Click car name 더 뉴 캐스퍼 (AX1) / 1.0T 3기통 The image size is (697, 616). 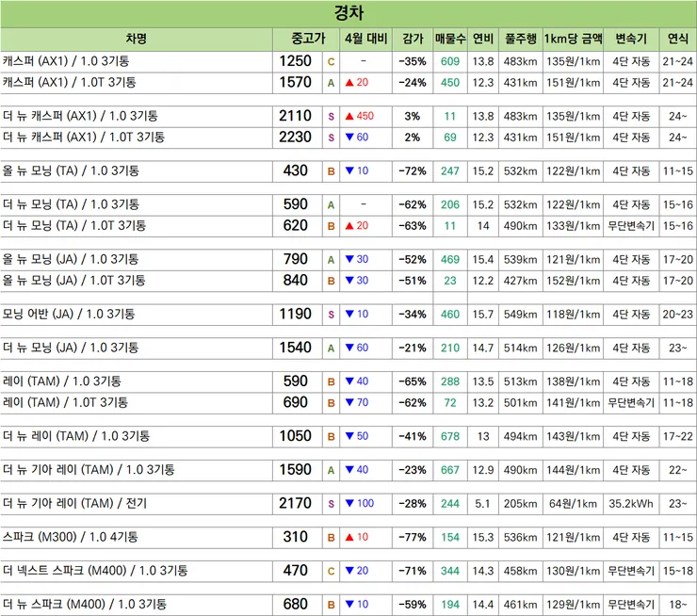[x=84, y=137]
